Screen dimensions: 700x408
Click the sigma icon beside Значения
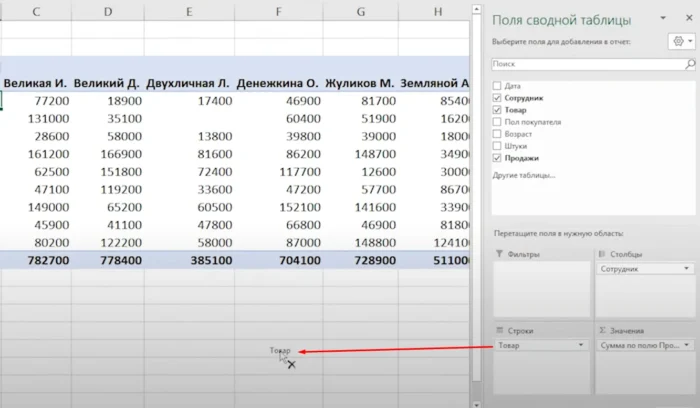(x=600, y=330)
